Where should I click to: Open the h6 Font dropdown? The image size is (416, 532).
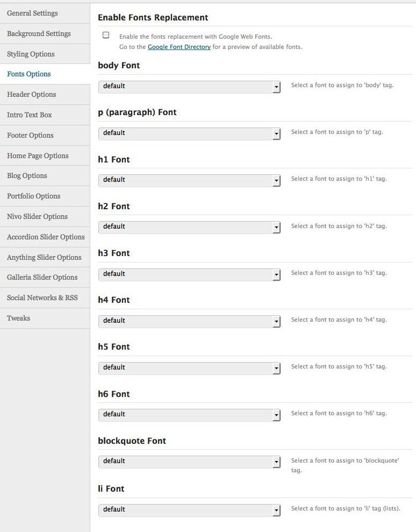click(189, 415)
